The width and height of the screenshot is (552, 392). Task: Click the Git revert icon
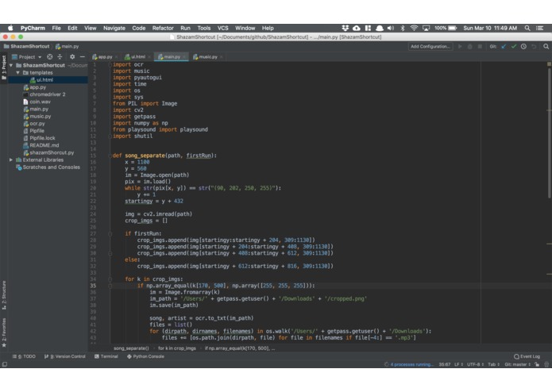pyautogui.click(x=534, y=46)
